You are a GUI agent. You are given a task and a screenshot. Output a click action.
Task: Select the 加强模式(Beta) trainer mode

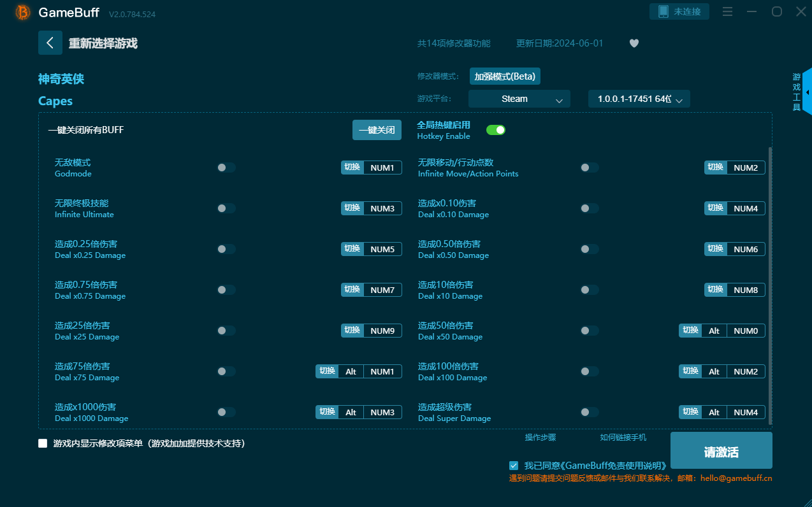[x=505, y=76]
